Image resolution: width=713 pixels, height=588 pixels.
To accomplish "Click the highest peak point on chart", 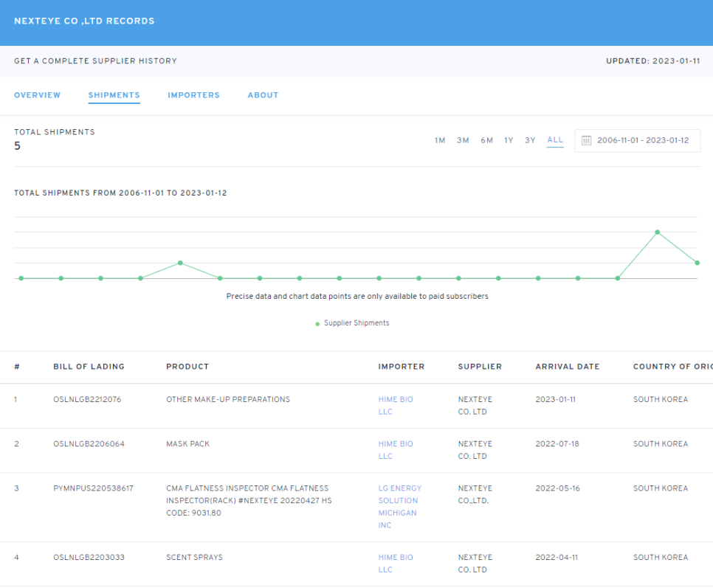I will (x=657, y=232).
